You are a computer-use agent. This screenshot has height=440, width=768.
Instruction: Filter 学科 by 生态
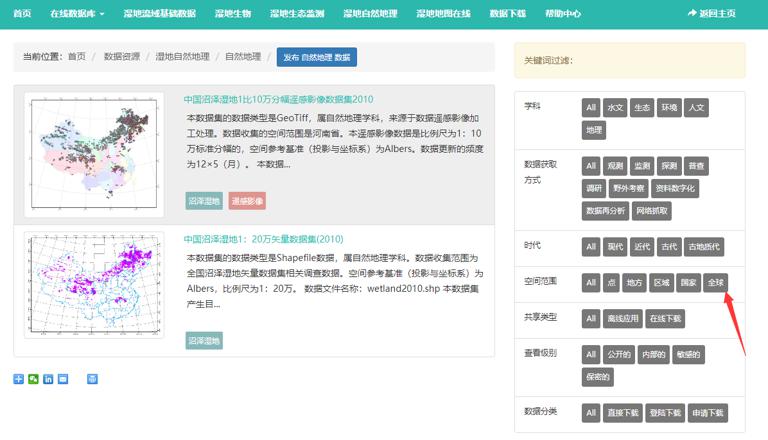642,108
